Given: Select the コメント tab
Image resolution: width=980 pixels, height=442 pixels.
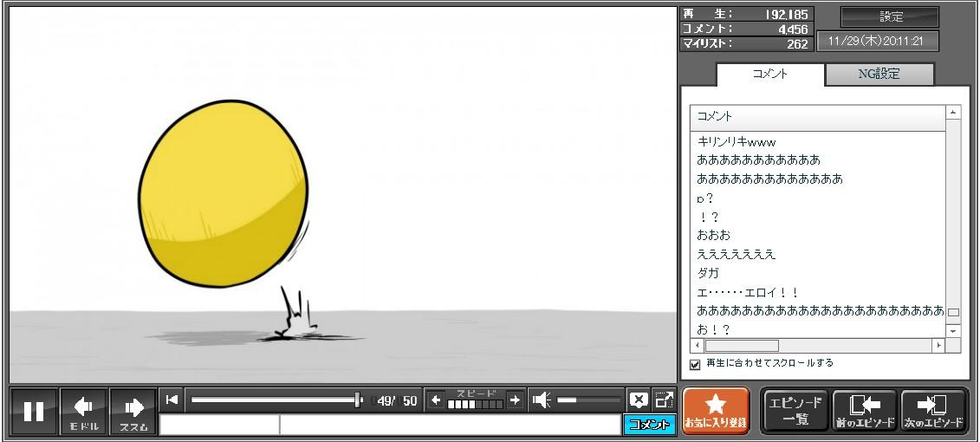Looking at the screenshot, I should [770, 75].
